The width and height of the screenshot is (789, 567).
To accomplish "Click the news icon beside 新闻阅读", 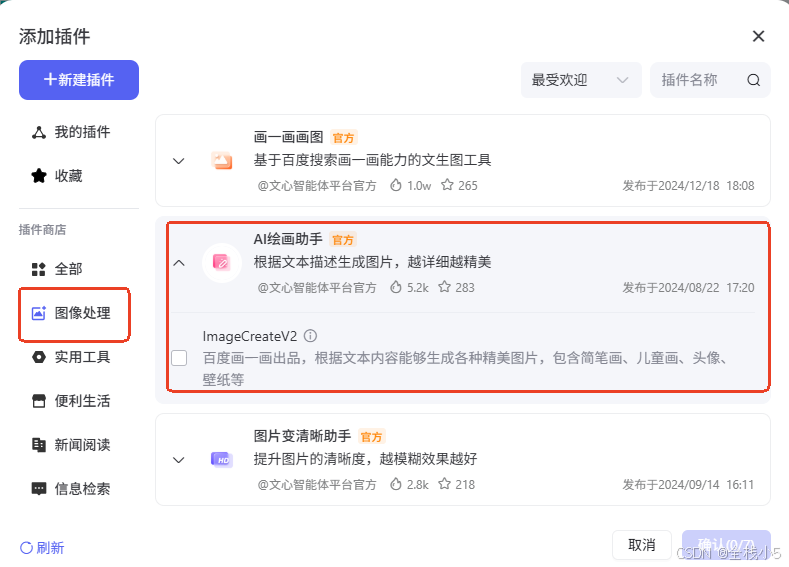I will (39, 445).
